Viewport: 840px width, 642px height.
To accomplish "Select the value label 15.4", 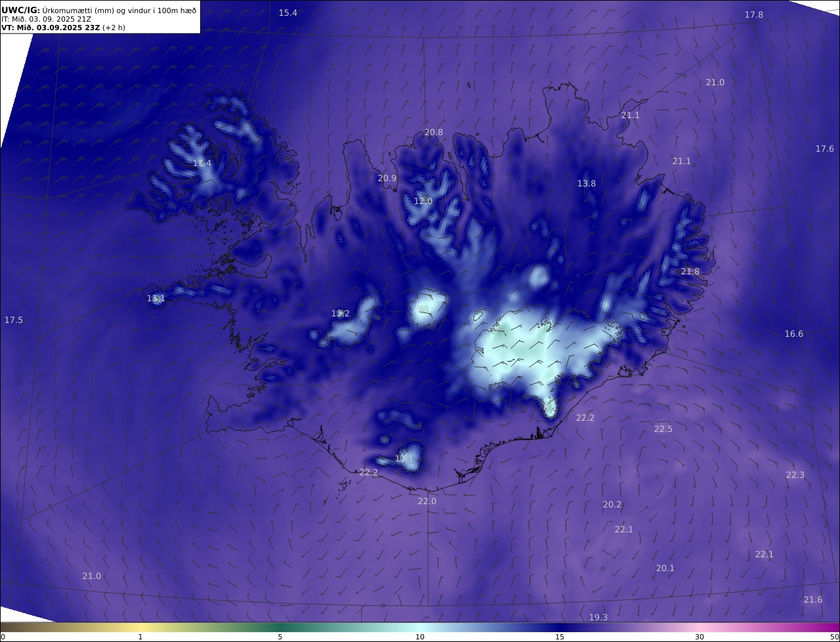I will (288, 13).
